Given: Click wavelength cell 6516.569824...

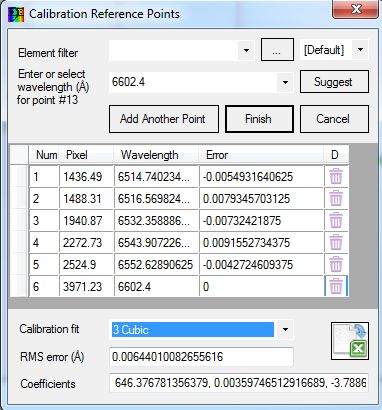Looking at the screenshot, I should (156, 199).
